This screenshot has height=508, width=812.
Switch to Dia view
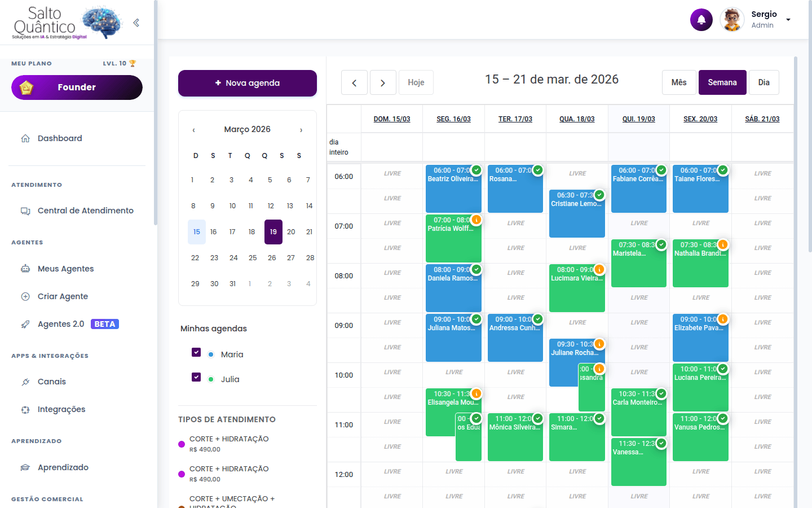click(764, 82)
